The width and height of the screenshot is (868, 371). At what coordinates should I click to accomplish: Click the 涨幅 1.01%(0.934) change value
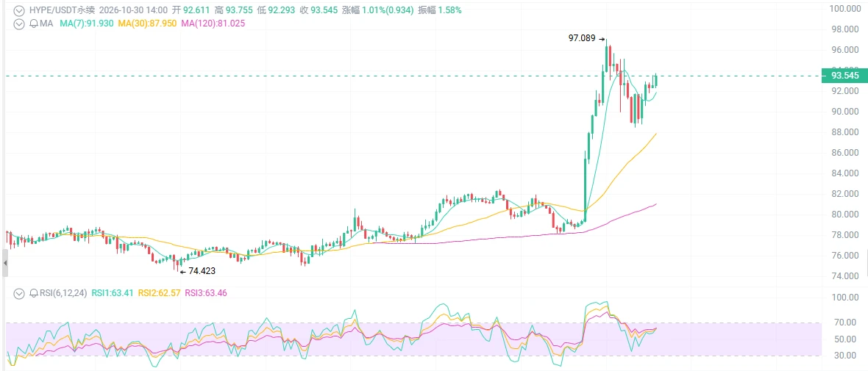377,10
